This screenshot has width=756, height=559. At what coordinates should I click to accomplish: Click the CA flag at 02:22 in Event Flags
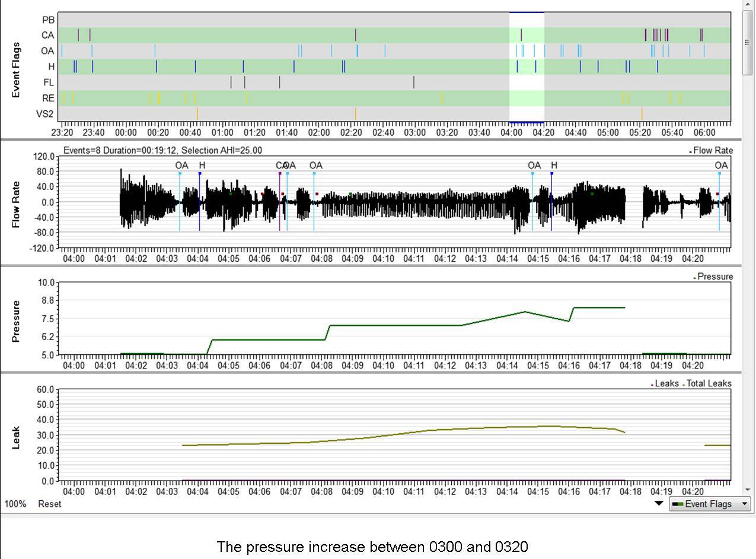click(356, 35)
